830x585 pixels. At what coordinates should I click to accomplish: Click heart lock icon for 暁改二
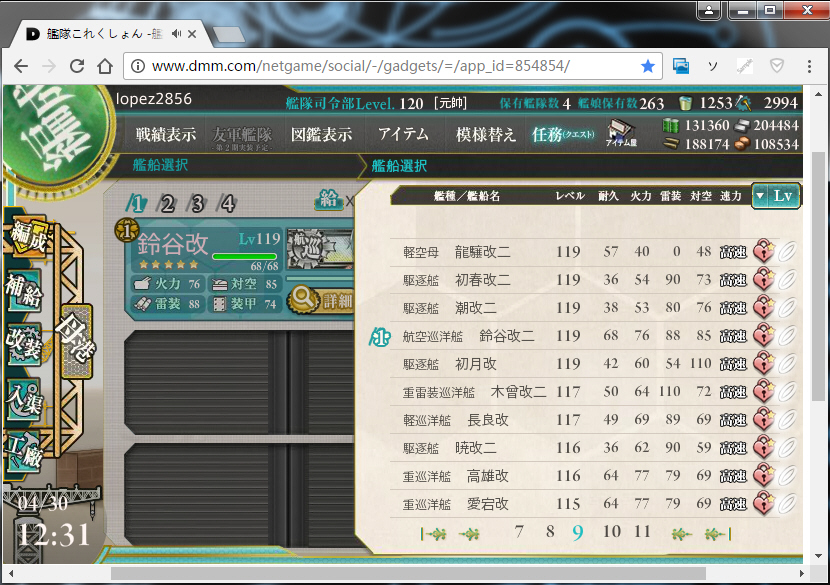pos(763,448)
